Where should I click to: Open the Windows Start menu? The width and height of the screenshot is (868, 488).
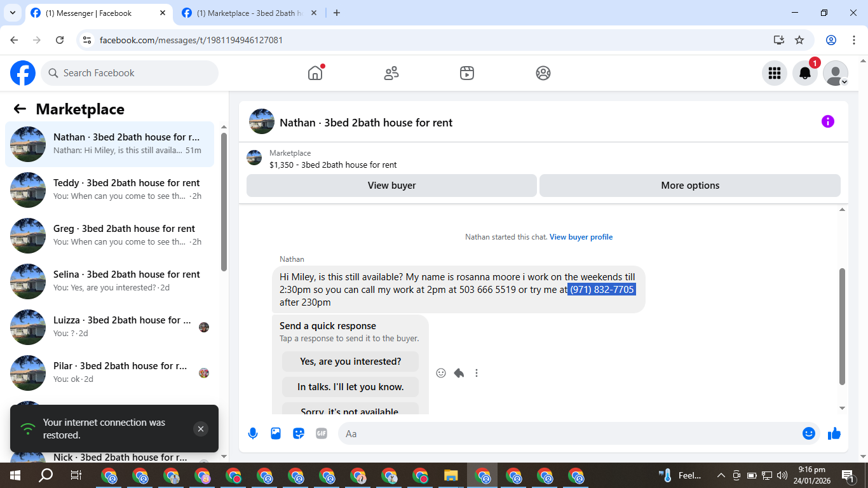coord(15,475)
